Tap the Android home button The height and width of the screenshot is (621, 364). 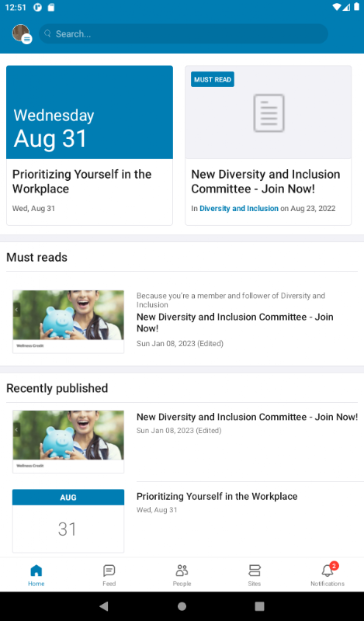(182, 606)
